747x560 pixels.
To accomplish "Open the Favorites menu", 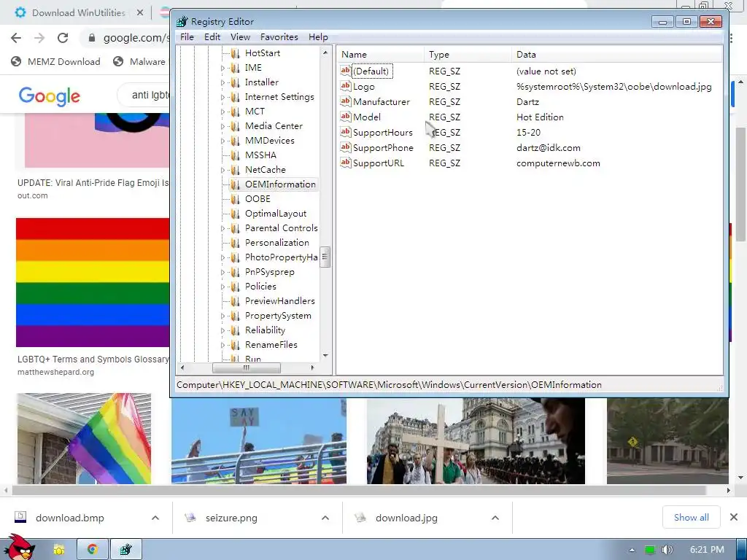I will pyautogui.click(x=279, y=36).
